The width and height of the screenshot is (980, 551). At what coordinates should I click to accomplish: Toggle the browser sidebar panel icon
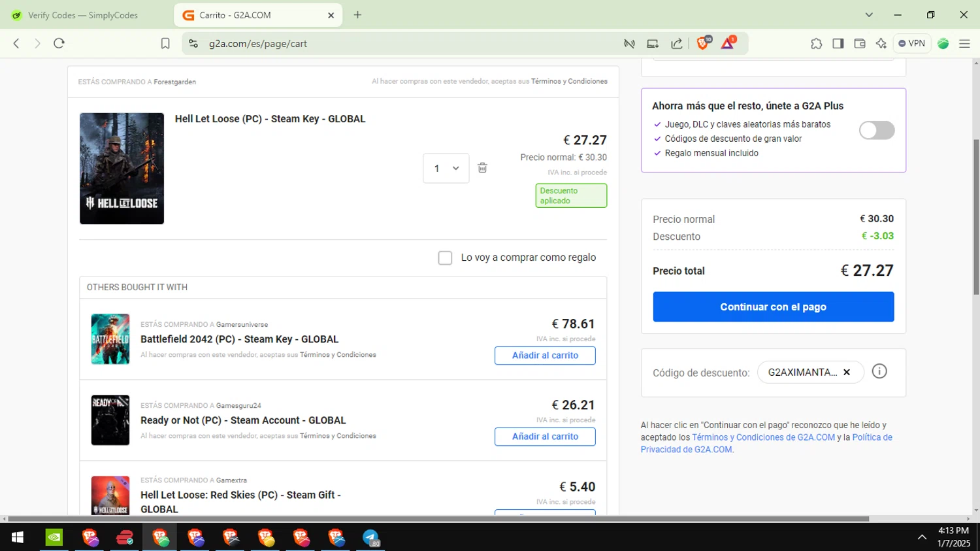(838, 43)
